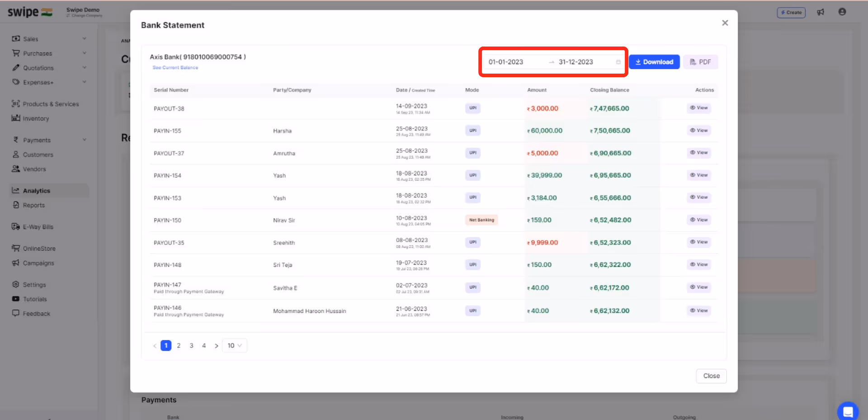868x420 pixels.
Task: Click the PDF button
Action: (700, 62)
